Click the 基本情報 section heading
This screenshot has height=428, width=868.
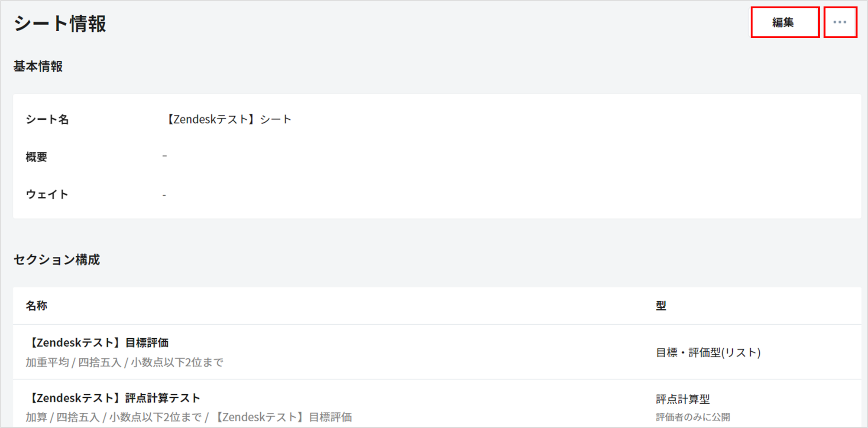38,66
